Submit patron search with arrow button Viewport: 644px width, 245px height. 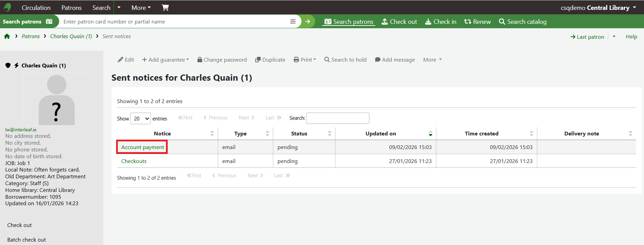click(x=308, y=21)
